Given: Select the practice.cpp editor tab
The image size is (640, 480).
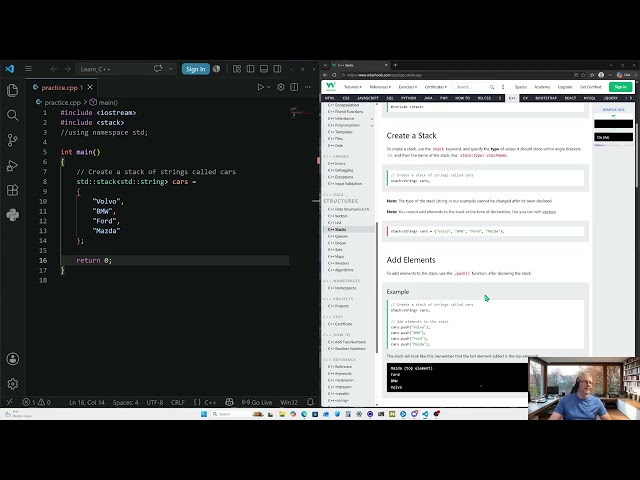Looking at the screenshot, I should coord(59,87).
